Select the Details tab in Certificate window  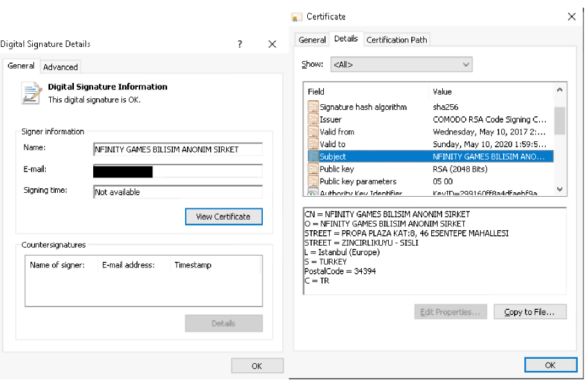(x=346, y=39)
